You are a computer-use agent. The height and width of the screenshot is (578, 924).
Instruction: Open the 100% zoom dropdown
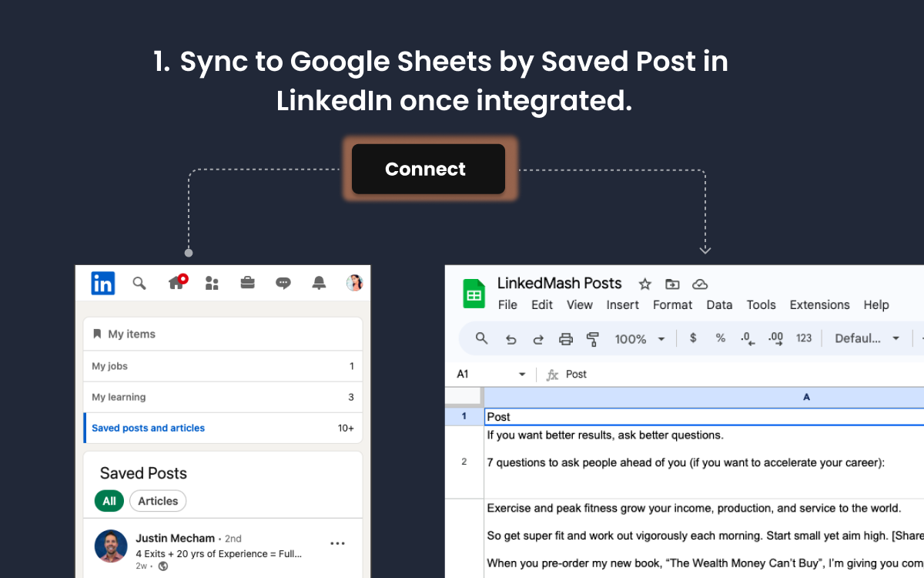640,338
